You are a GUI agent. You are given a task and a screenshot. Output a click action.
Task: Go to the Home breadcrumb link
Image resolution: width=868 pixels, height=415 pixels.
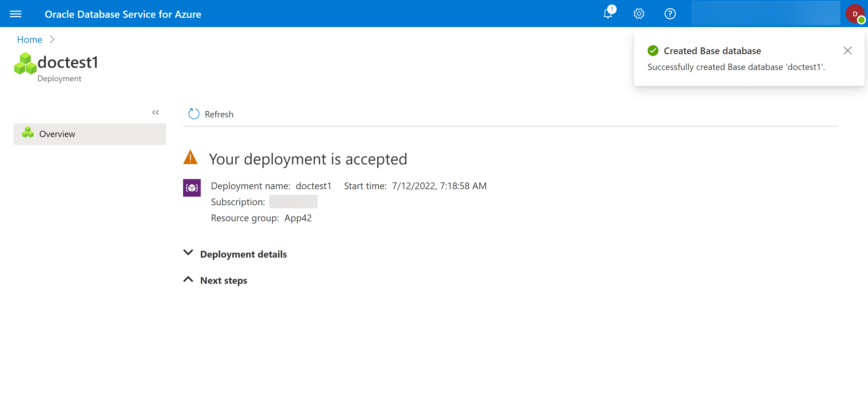coord(30,39)
